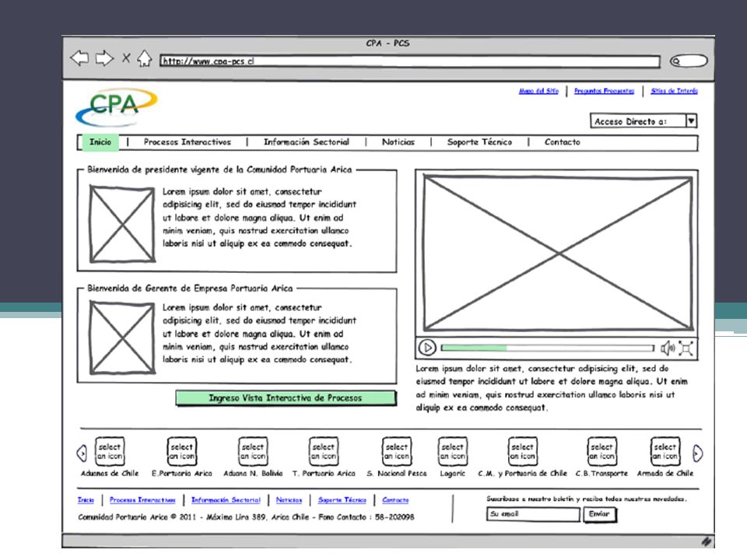Select the Armada de Chile icon
Image resolution: width=747 pixels, height=560 pixels.
click(x=665, y=451)
